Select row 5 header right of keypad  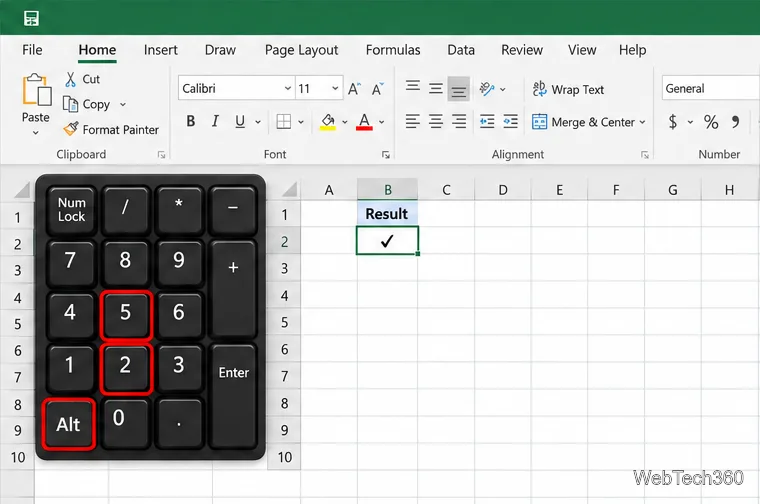point(285,322)
